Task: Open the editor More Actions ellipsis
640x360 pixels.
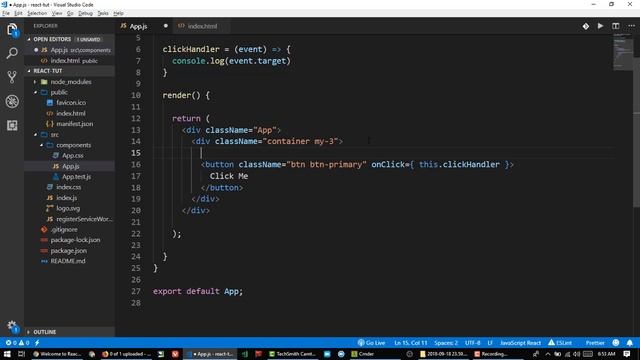Action: click(631, 26)
